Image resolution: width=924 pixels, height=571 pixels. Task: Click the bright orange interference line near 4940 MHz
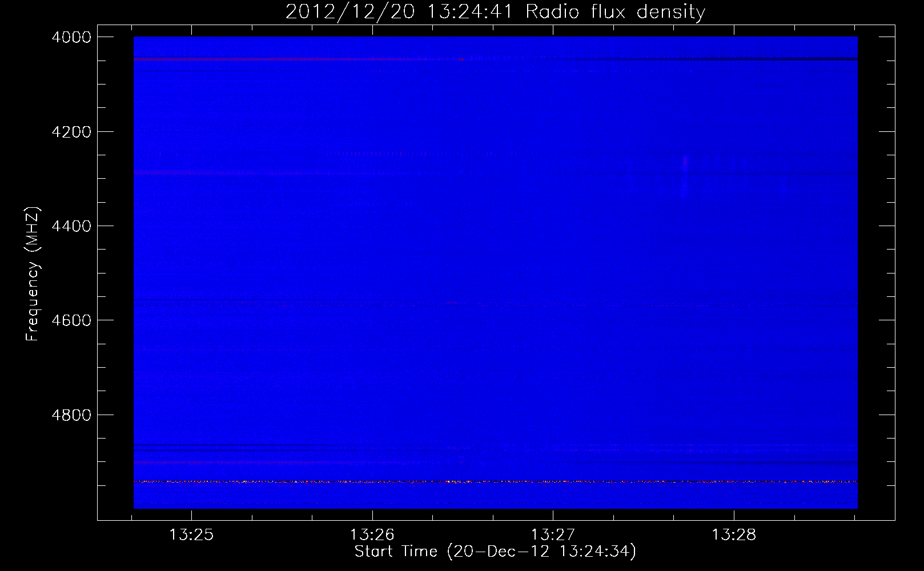(495, 482)
